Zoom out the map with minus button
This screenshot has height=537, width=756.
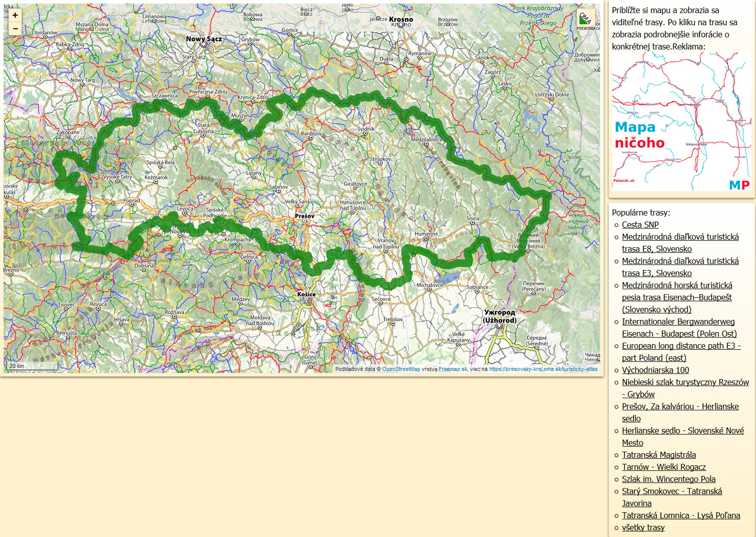15,29
